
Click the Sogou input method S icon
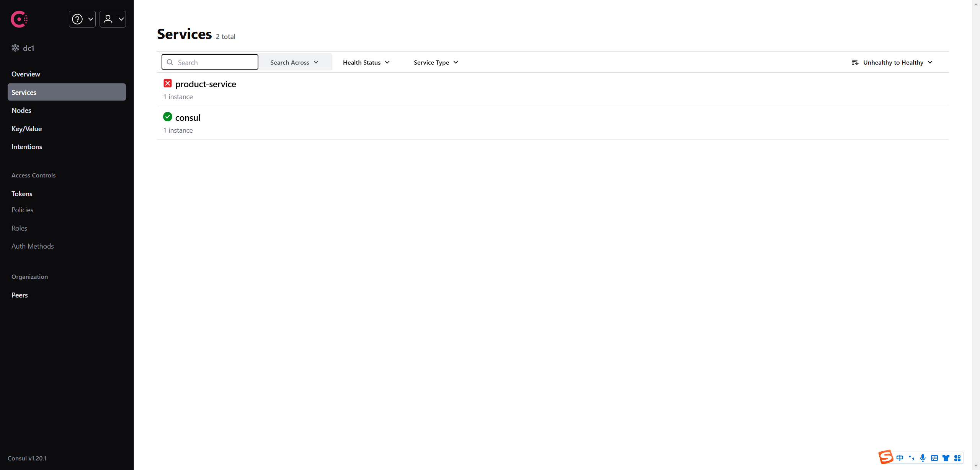[x=885, y=457]
